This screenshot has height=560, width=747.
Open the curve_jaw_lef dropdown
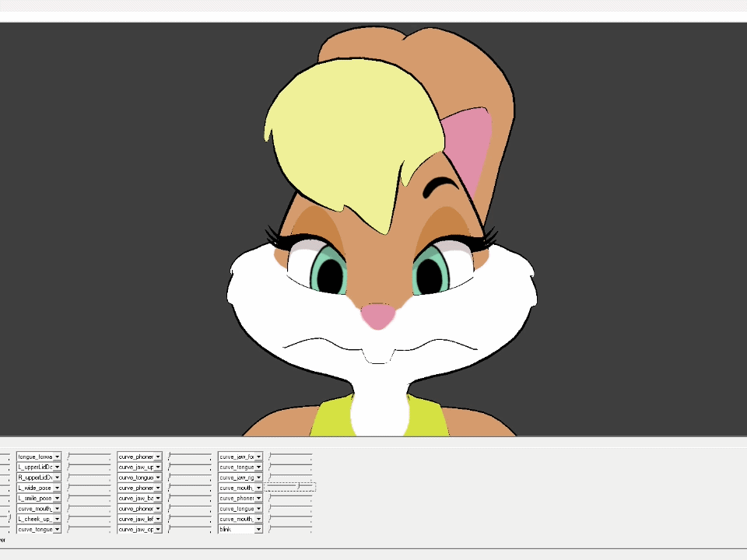[139, 519]
